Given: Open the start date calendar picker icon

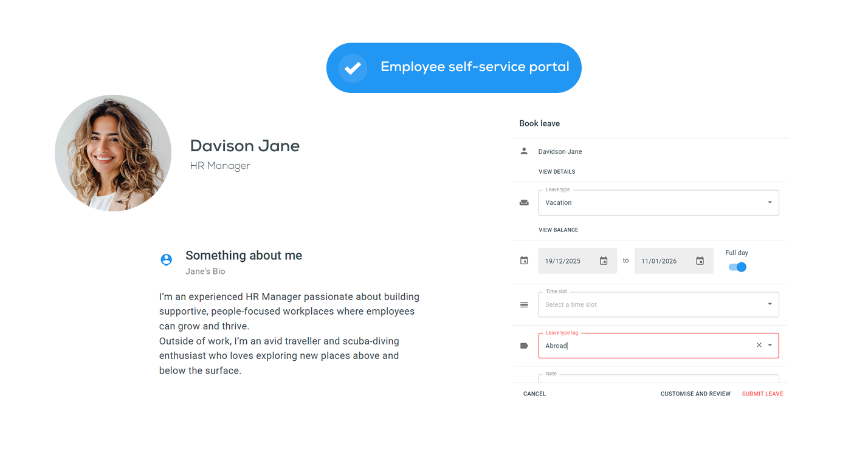Looking at the screenshot, I should (x=604, y=261).
